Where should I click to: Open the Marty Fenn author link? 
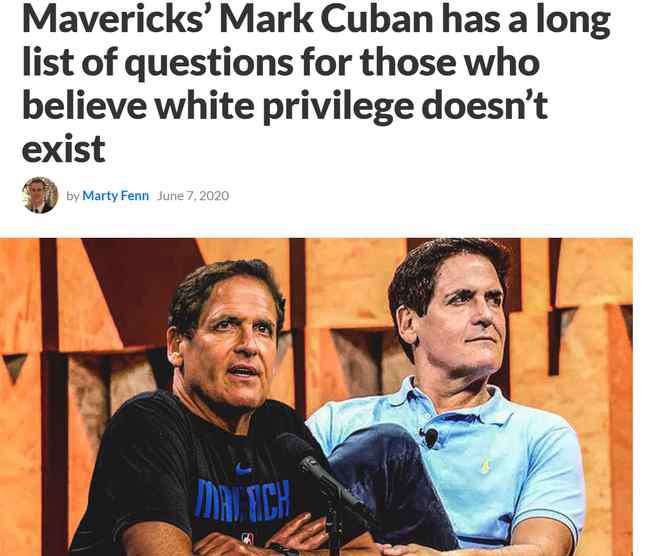tap(115, 195)
